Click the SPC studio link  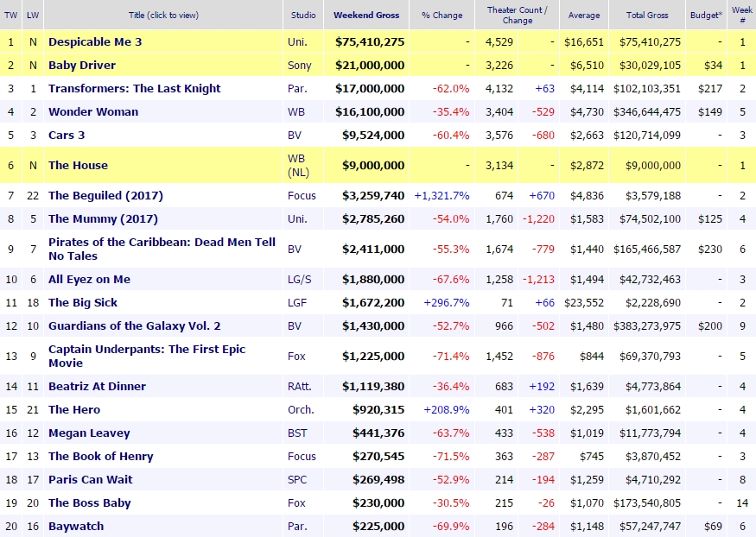(x=297, y=479)
